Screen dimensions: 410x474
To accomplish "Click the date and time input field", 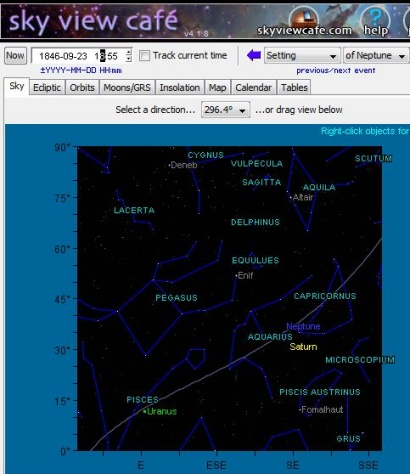I will point(79,56).
